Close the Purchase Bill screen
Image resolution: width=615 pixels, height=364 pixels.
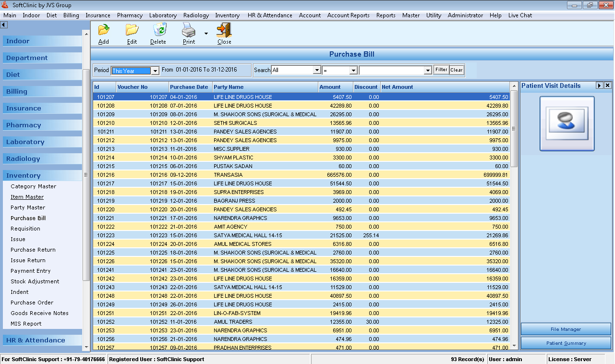tap(224, 33)
